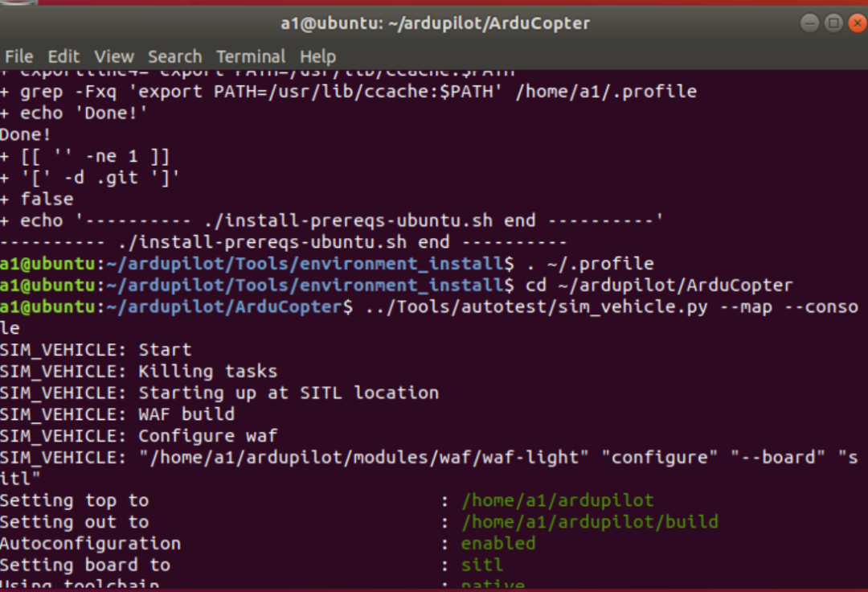
Task: Click the 'Setting board to' label
Action: [85, 566]
